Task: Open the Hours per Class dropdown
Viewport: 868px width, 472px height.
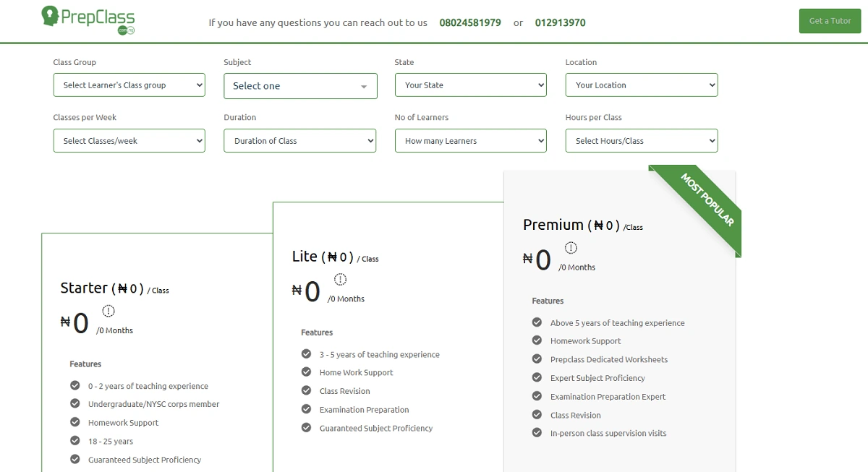Action: point(641,141)
